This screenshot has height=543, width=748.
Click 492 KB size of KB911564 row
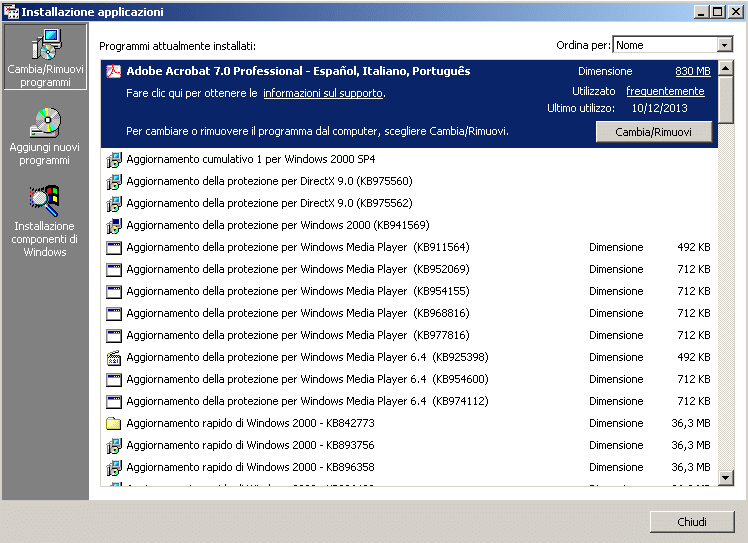(x=694, y=247)
